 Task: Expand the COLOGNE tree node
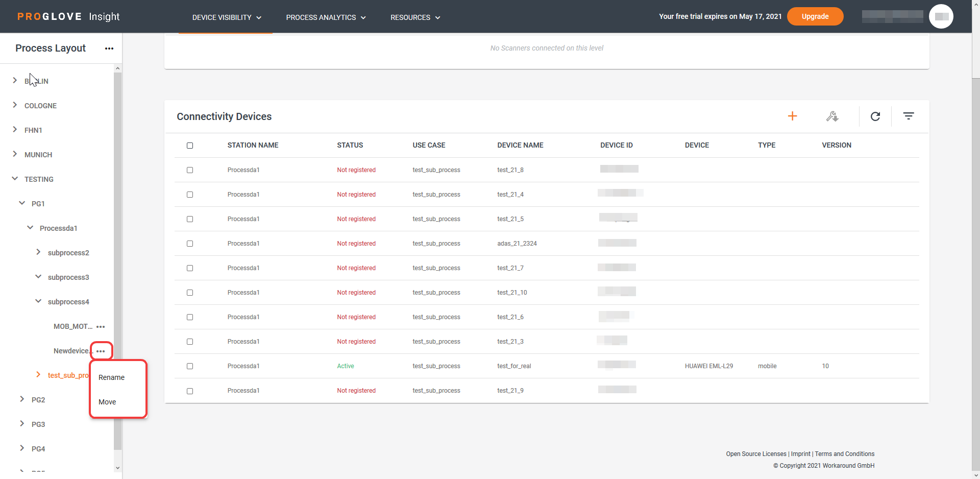tap(15, 105)
